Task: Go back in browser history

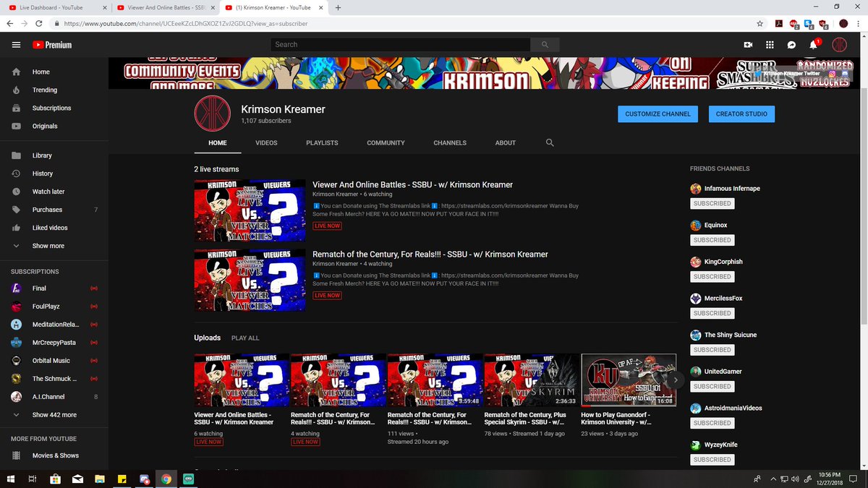Action: click(10, 23)
